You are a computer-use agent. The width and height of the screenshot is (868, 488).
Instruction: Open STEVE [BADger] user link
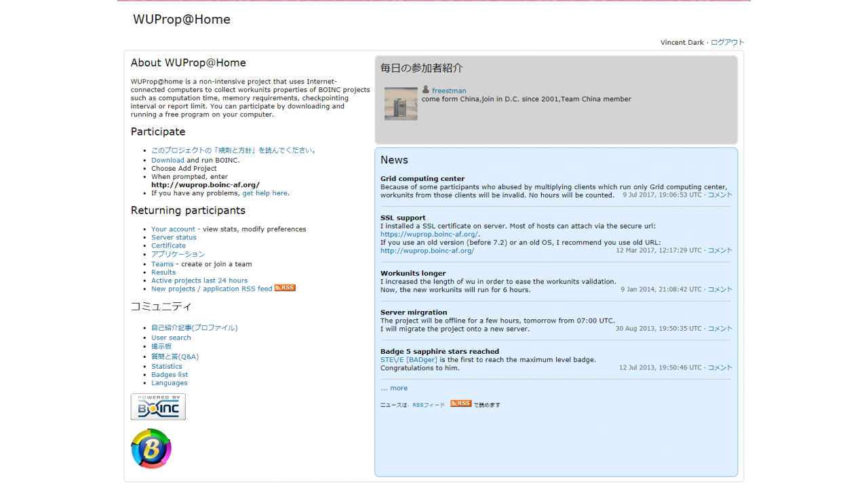[x=409, y=360]
